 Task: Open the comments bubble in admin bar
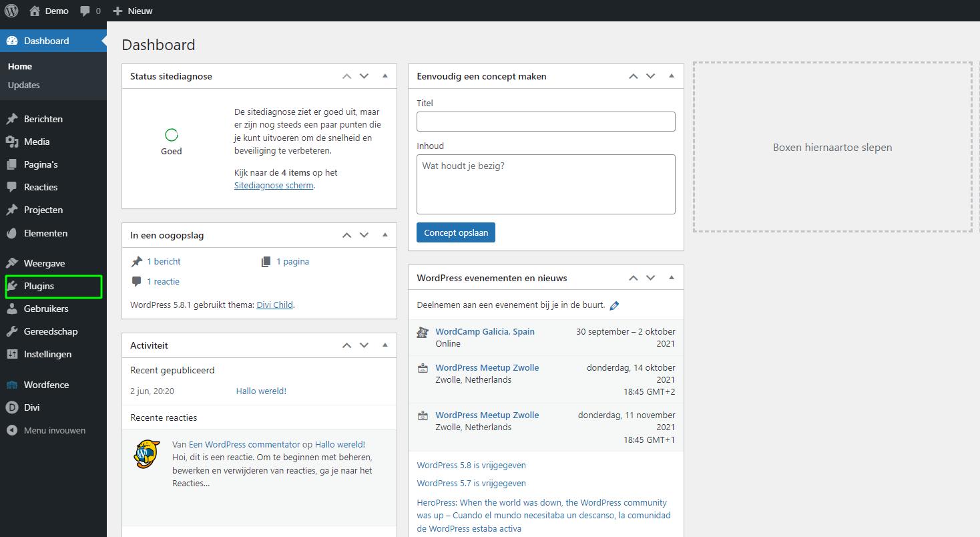85,11
